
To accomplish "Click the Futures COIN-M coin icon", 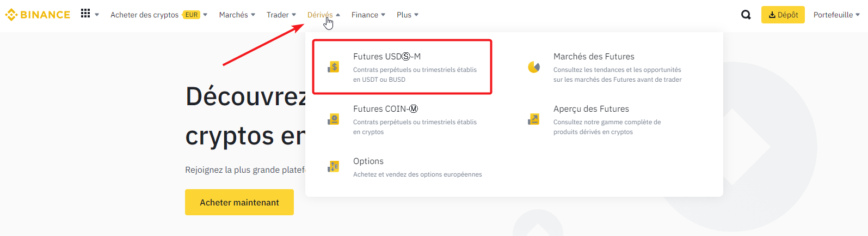I will click(x=334, y=119).
